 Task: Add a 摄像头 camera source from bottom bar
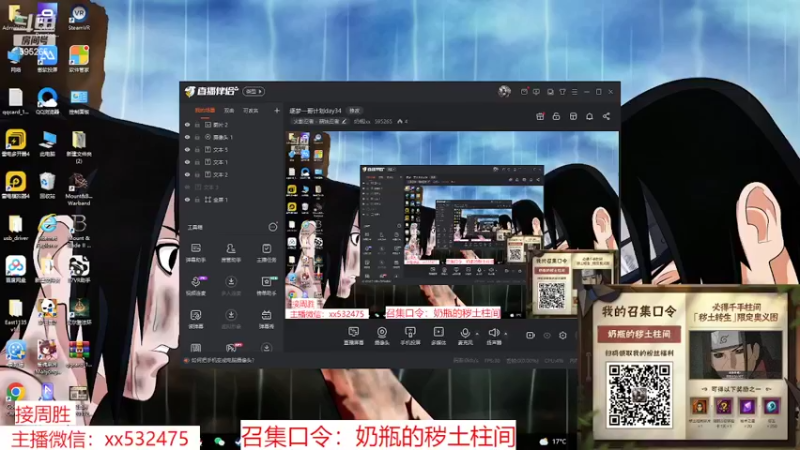point(382,336)
